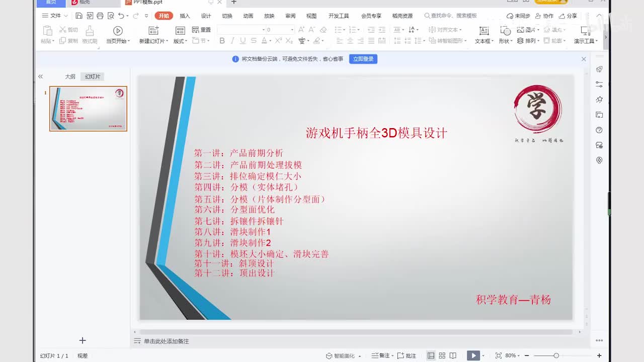Open the Animation (动画) ribbon tab
The width and height of the screenshot is (644, 362).
click(248, 16)
